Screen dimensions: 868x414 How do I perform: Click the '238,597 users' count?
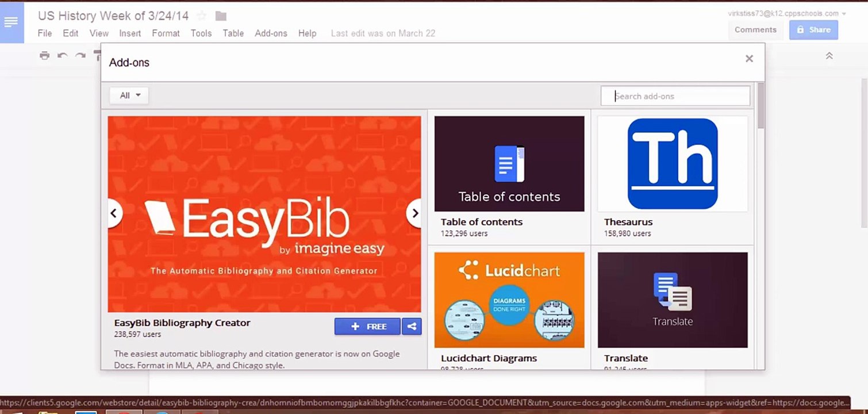tap(137, 335)
